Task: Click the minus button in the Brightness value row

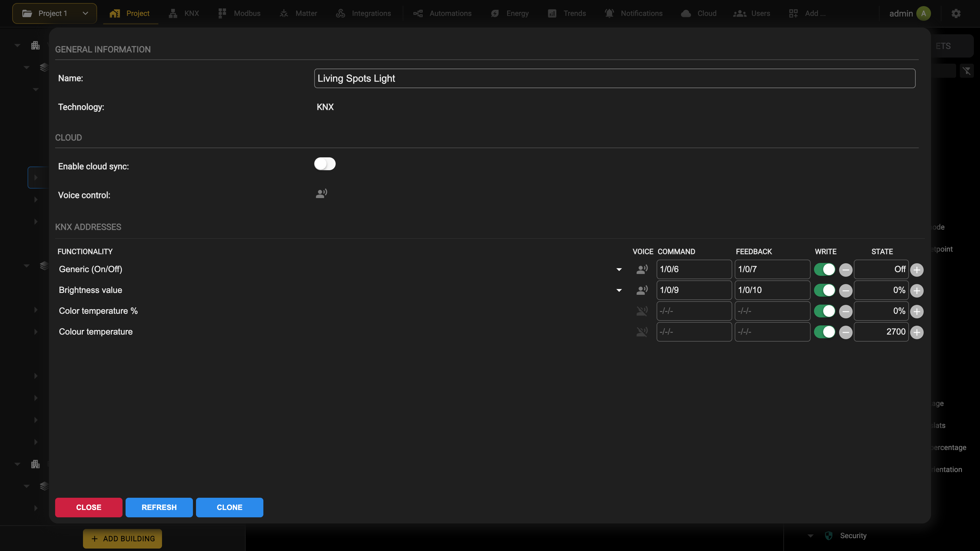Action: click(x=845, y=291)
